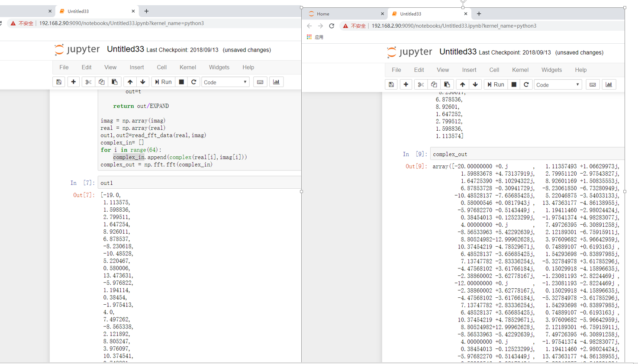Go forward in right browser
This screenshot has height=364, width=638.
tap(320, 26)
